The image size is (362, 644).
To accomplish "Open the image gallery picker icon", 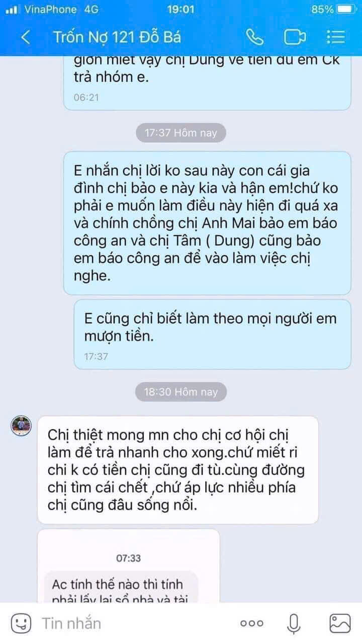I will click(340, 624).
